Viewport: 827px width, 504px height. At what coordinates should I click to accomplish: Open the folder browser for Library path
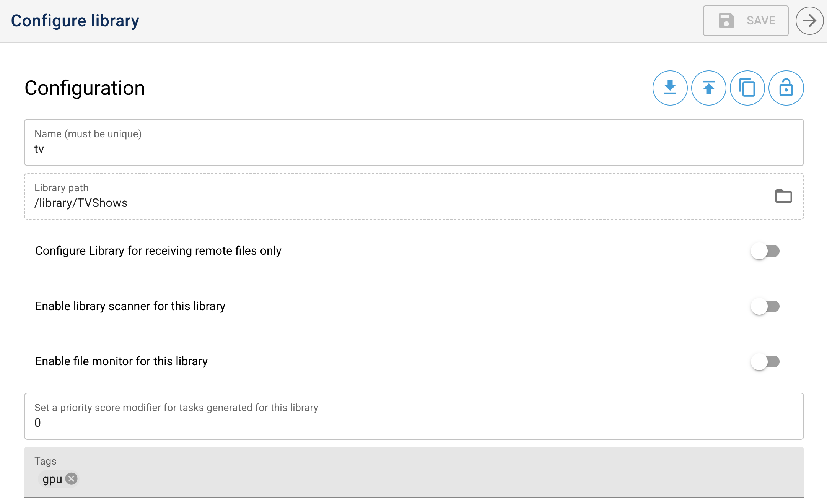coord(783,196)
